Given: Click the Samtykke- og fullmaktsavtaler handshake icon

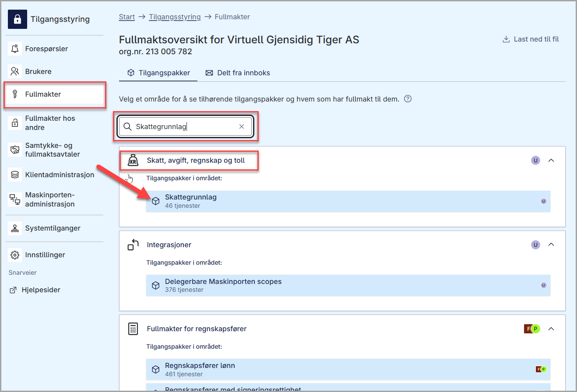Looking at the screenshot, I should (15, 150).
